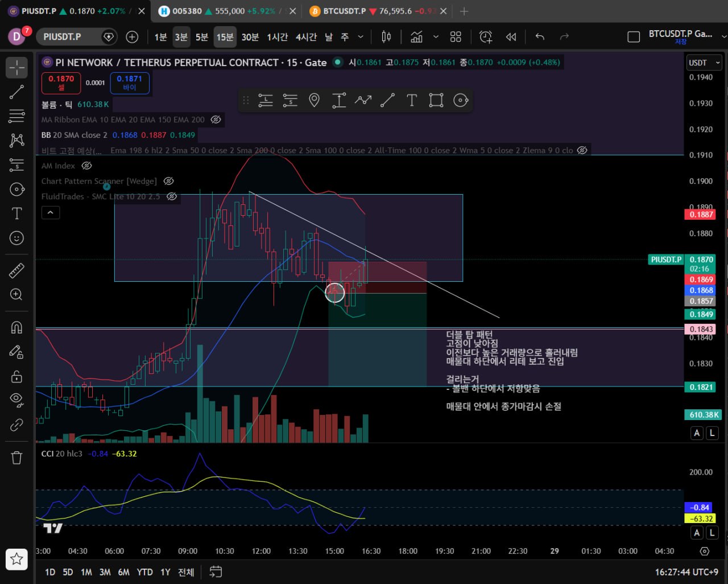Image resolution: width=728 pixels, height=584 pixels.
Task: Open the BTCUSDT.P Ga... layout name menu
Action: 681,34
